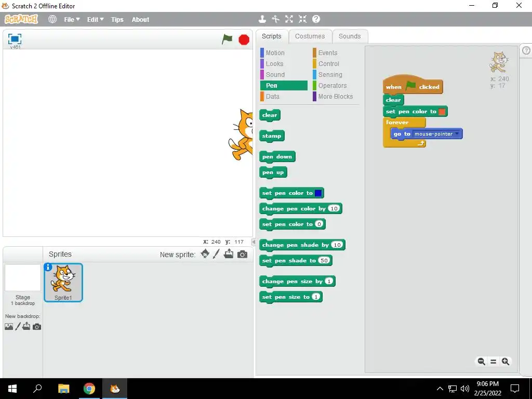The height and width of the screenshot is (399, 532).
Task: Zoom out the scripts area
Action: pos(481,362)
